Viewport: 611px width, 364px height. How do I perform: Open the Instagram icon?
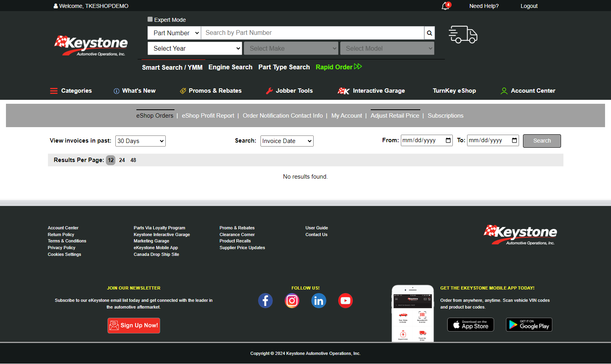click(292, 301)
